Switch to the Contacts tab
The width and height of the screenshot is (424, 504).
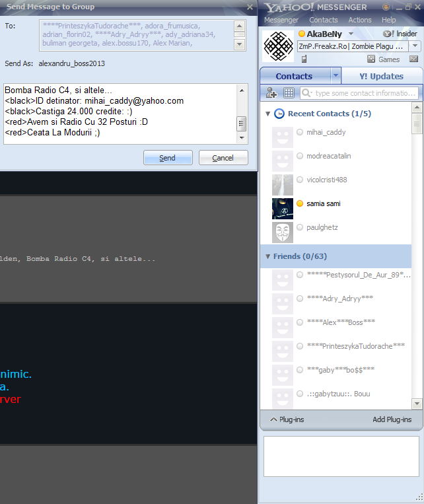[295, 76]
